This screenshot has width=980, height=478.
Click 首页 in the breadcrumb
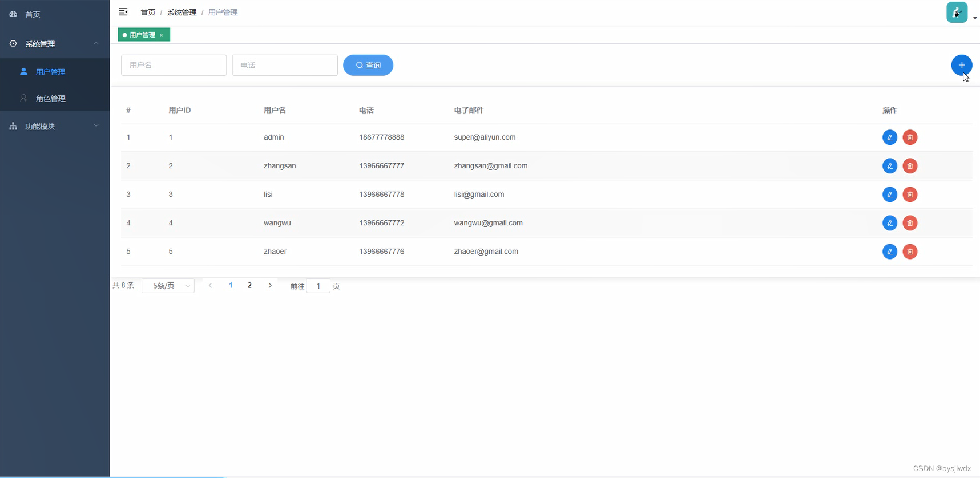pyautogui.click(x=148, y=13)
